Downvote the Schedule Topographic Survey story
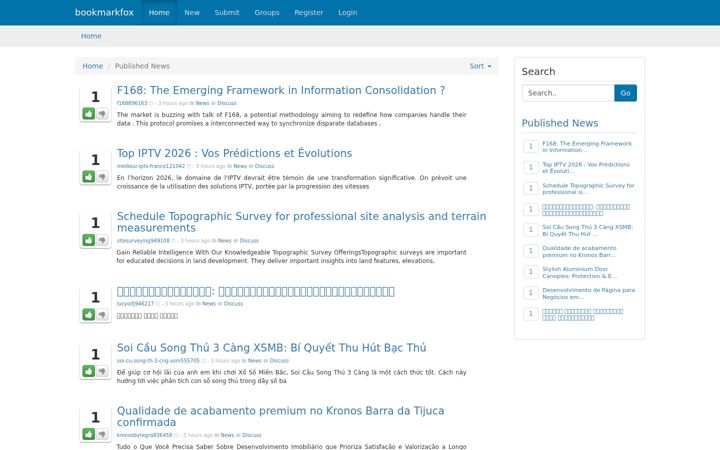This screenshot has width=720, height=450. [102, 240]
